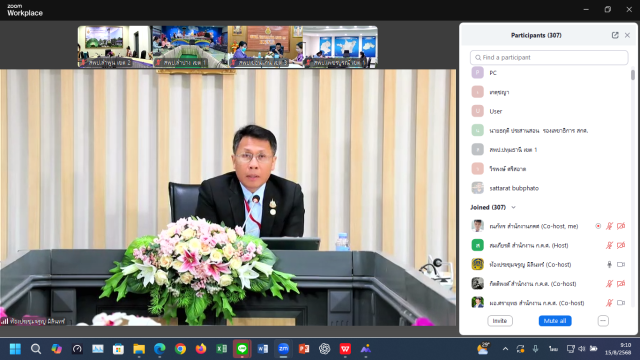The height and width of the screenshot is (360, 640).
Task: Switch the input language indicator in the tray
Action: (x=553, y=349)
